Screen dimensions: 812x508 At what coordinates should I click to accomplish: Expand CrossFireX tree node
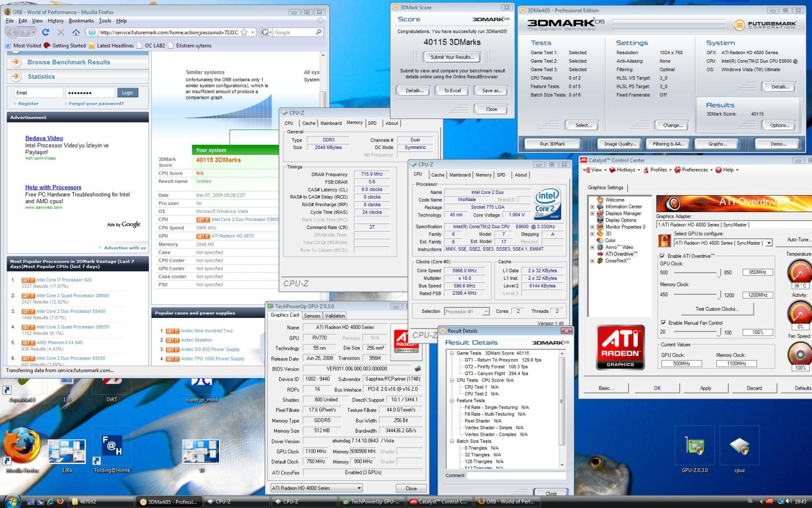coord(592,261)
